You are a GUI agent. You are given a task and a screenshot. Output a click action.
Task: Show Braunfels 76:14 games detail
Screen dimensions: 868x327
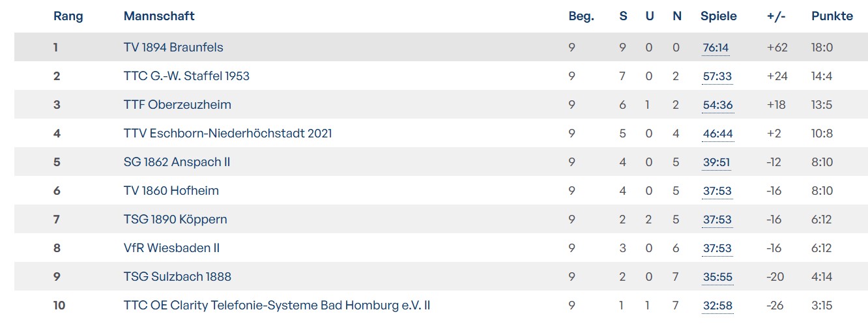click(716, 48)
